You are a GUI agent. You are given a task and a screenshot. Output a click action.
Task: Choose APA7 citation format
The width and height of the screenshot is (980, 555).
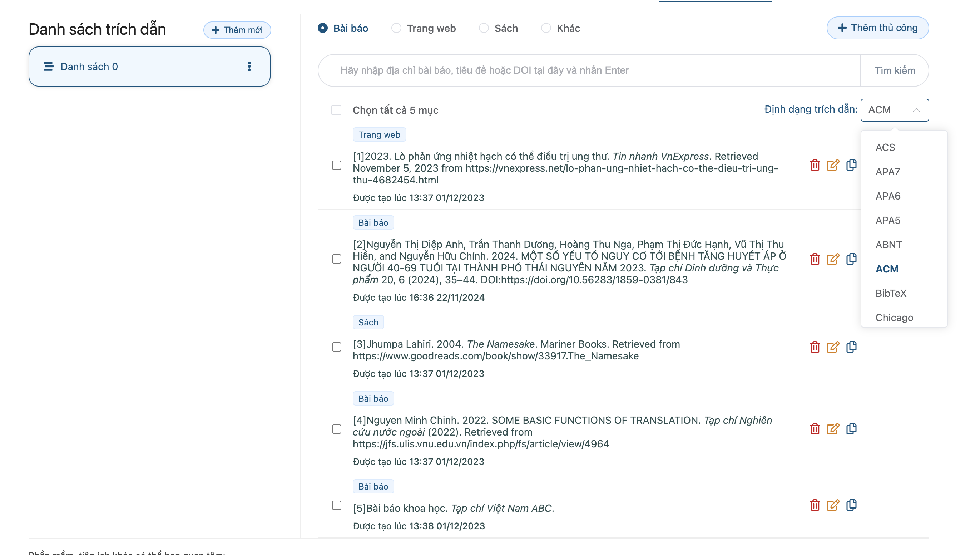[x=904, y=172]
